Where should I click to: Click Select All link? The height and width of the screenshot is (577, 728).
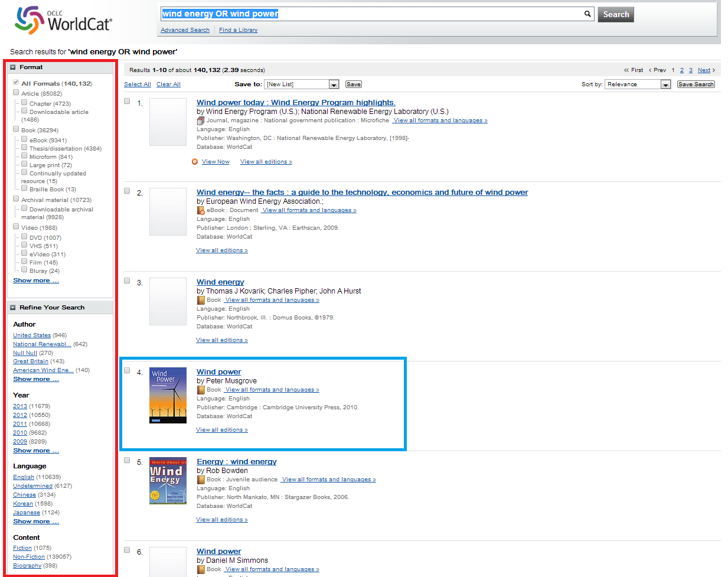pos(138,84)
